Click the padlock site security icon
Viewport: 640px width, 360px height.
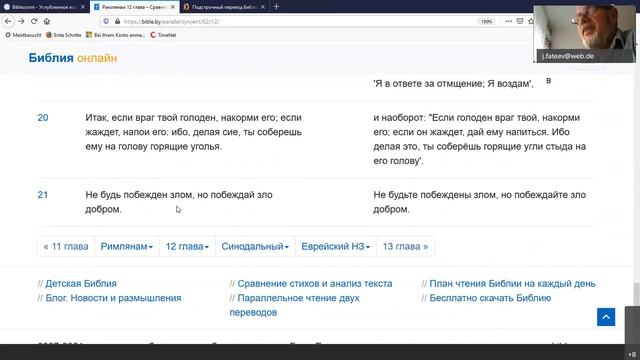pyautogui.click(x=118, y=21)
